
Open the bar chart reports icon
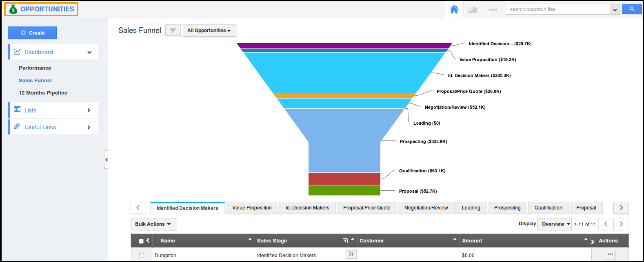[473, 9]
